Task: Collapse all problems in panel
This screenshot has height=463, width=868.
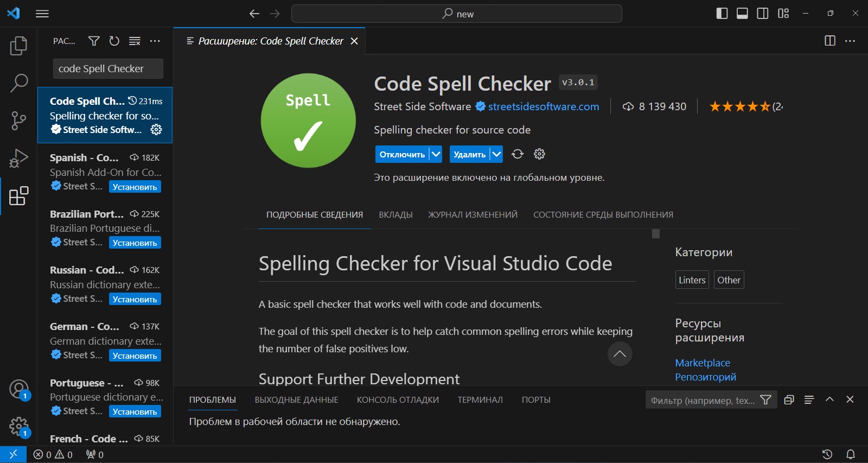Action: pos(789,399)
